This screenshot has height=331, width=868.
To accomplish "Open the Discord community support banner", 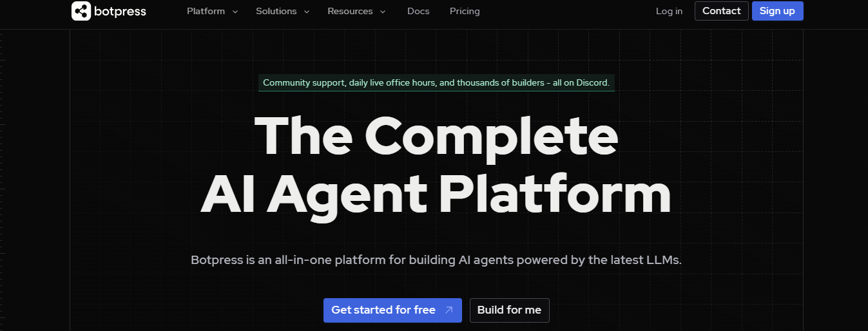I will coord(436,82).
